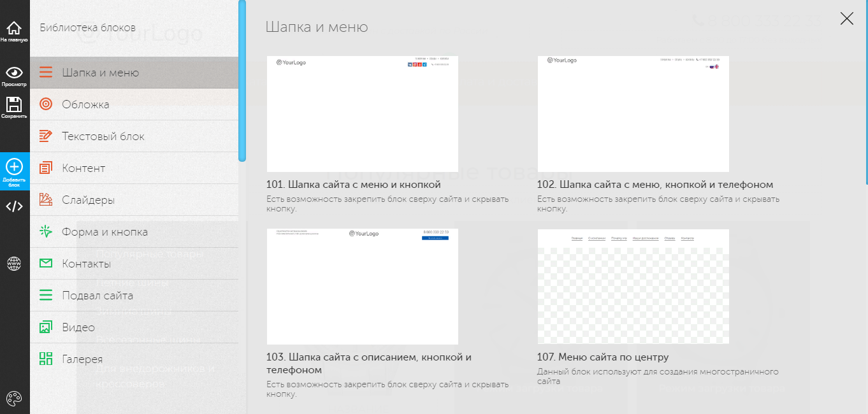Screen dimensions: 868x414
Task: Click the home icon 'На главную'
Action: [14, 31]
